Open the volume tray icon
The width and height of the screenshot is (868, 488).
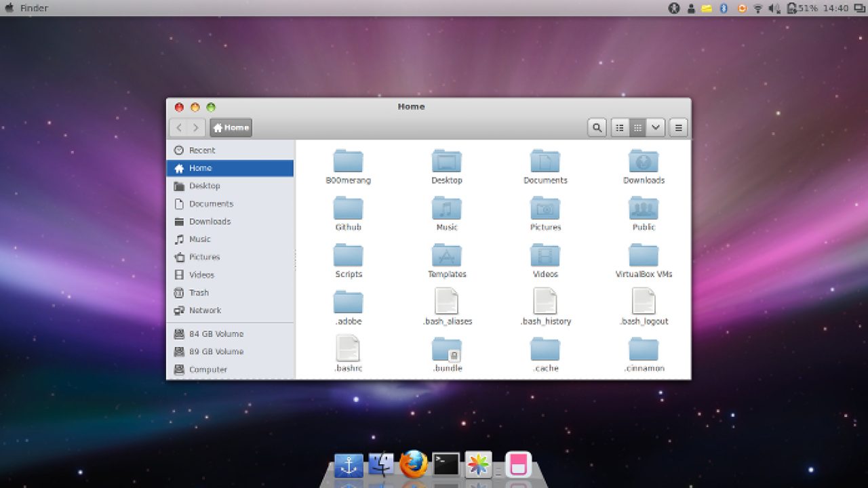tap(775, 8)
